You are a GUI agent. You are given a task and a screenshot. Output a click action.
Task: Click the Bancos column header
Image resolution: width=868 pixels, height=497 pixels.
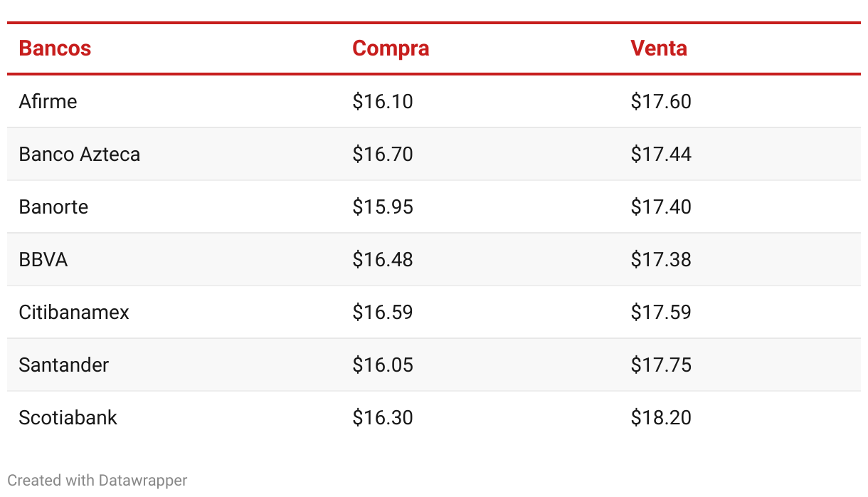click(55, 48)
